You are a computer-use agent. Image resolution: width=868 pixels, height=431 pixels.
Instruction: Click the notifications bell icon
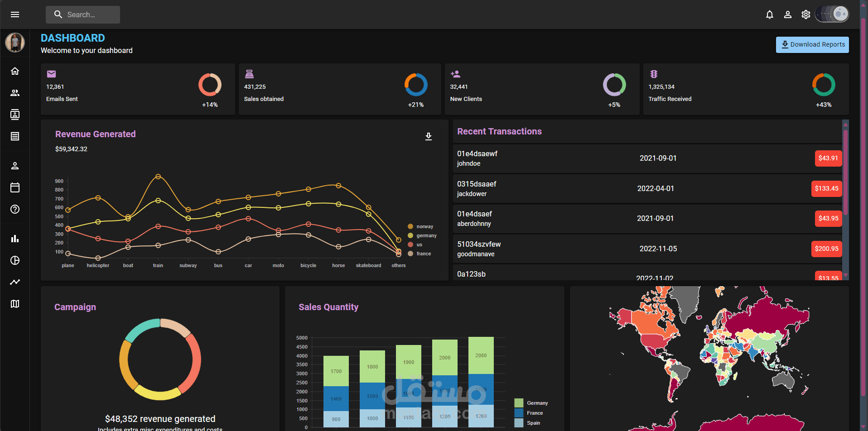770,14
